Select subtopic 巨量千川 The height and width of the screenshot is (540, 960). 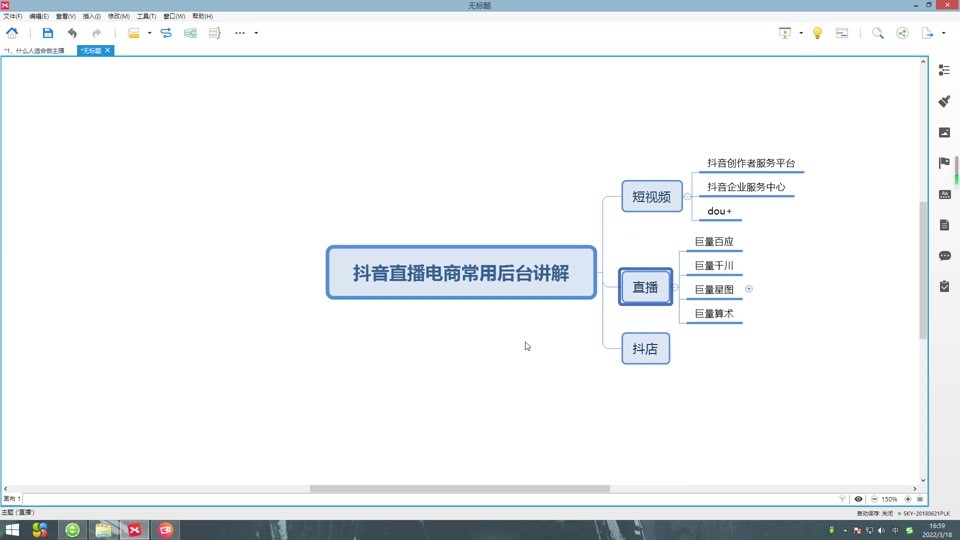(714, 265)
